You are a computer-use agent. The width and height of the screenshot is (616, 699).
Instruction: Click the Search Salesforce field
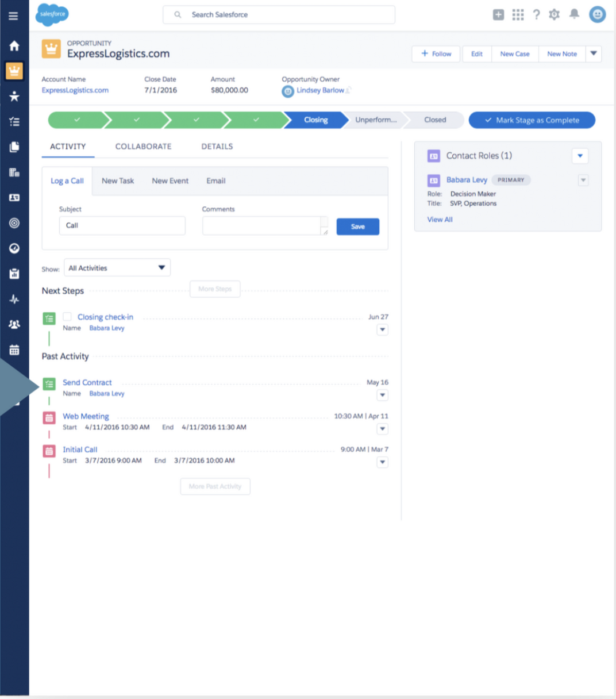click(279, 15)
